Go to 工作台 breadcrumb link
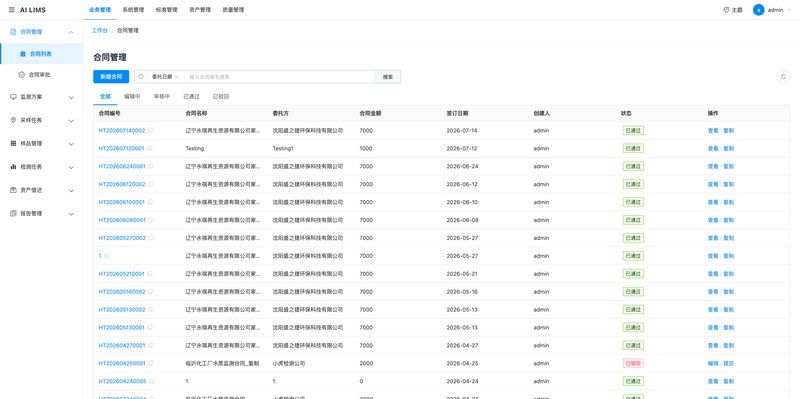 coord(99,31)
